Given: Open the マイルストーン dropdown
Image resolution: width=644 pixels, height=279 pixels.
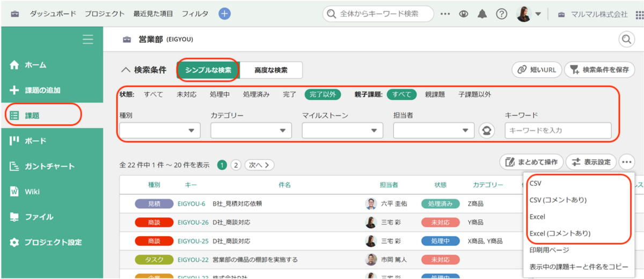Looking at the screenshot, I should pyautogui.click(x=342, y=130).
